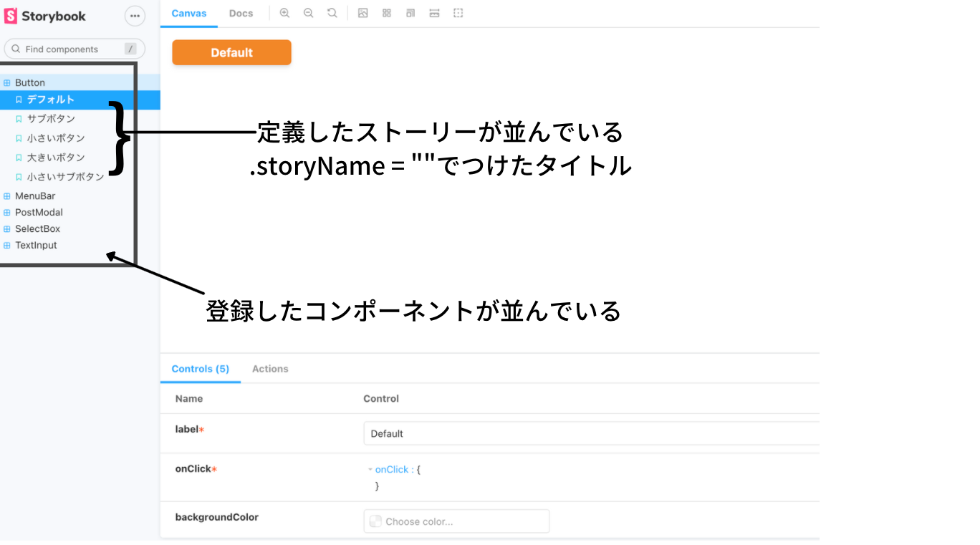Switch to the Docs tab

point(241,13)
